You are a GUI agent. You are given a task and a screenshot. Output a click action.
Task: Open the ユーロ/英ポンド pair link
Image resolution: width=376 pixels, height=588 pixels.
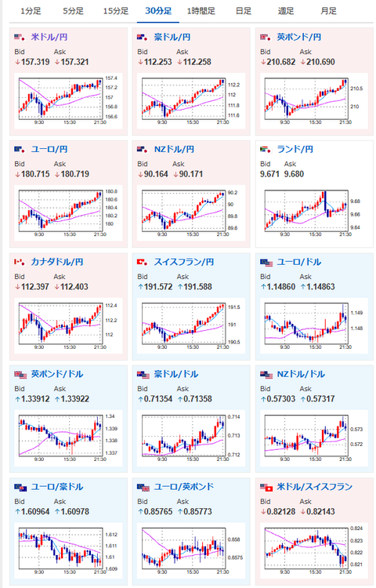(x=184, y=487)
